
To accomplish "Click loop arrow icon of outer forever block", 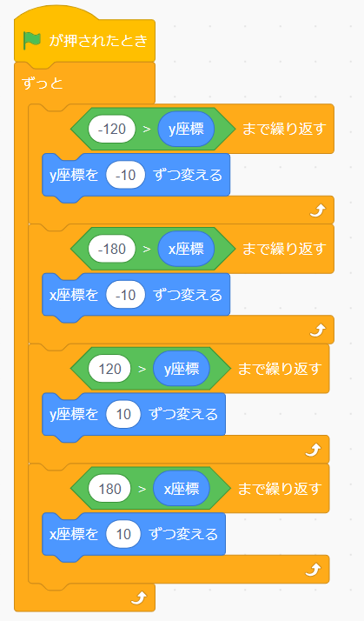I will click(139, 598).
